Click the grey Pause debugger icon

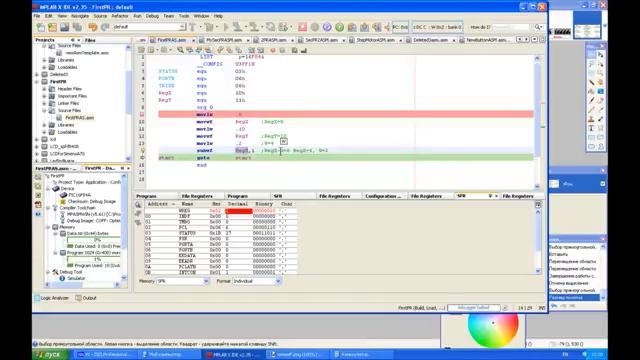pyautogui.click(x=315, y=27)
